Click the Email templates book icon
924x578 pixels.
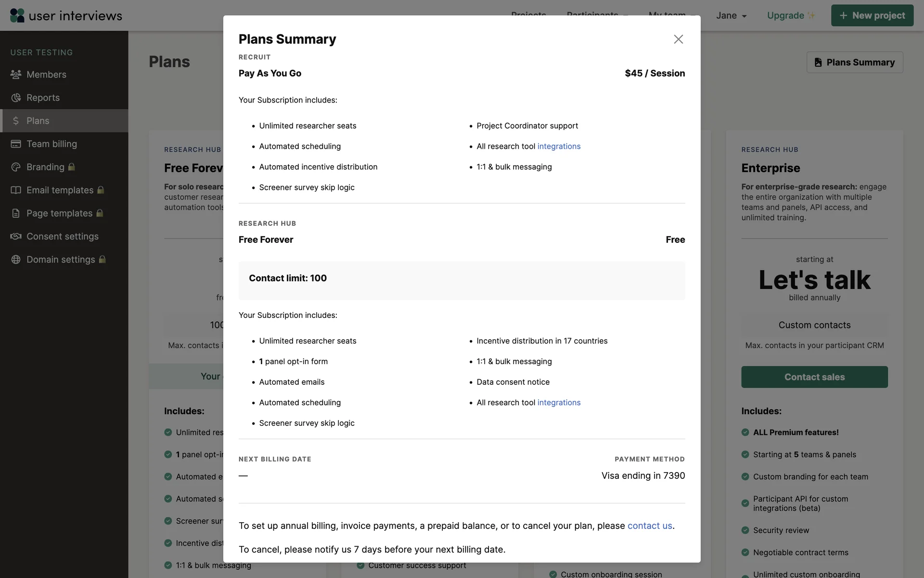[x=16, y=190]
